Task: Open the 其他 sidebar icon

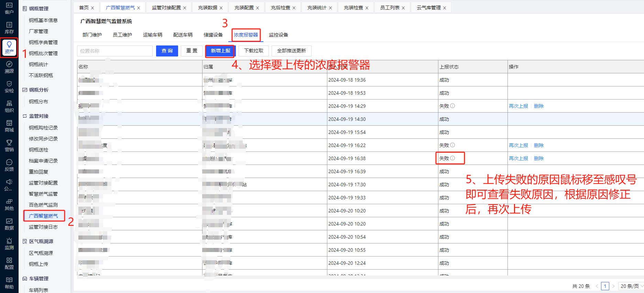Action: click(x=9, y=205)
